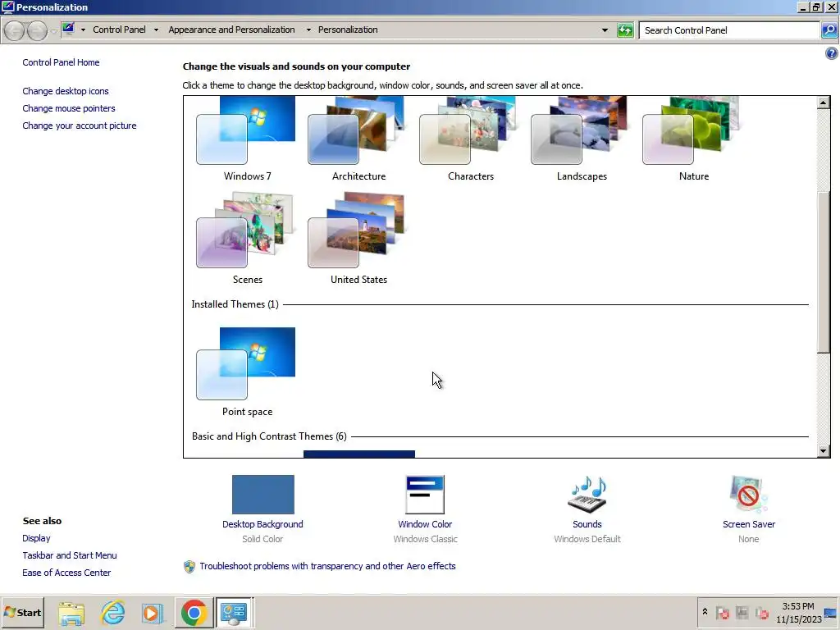The image size is (840, 630).
Task: Click the Control Panel taskbar button
Action: click(x=234, y=613)
